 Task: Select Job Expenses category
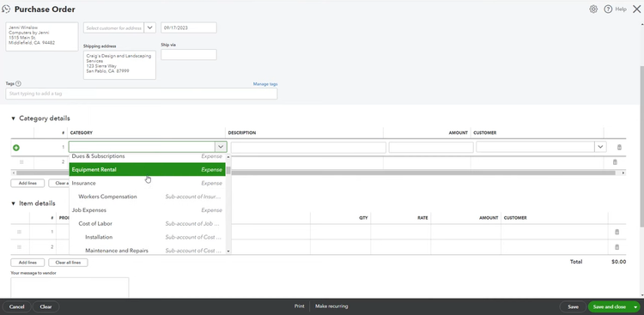147,210
